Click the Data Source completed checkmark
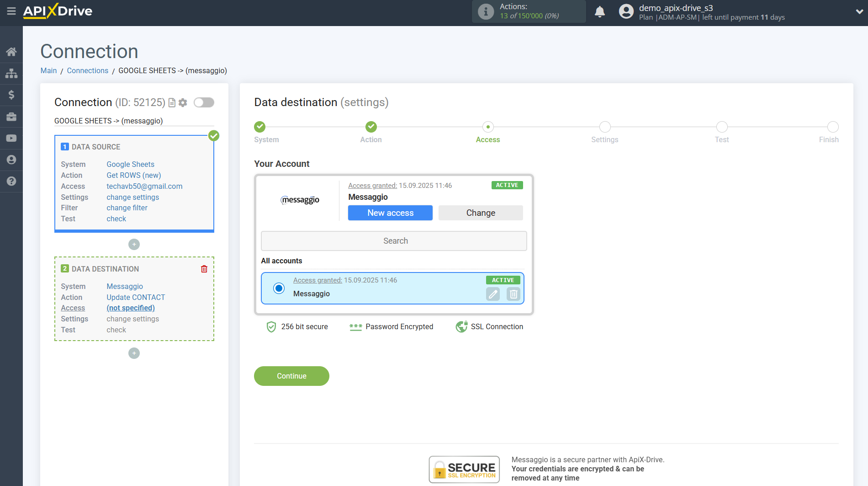 tap(214, 135)
